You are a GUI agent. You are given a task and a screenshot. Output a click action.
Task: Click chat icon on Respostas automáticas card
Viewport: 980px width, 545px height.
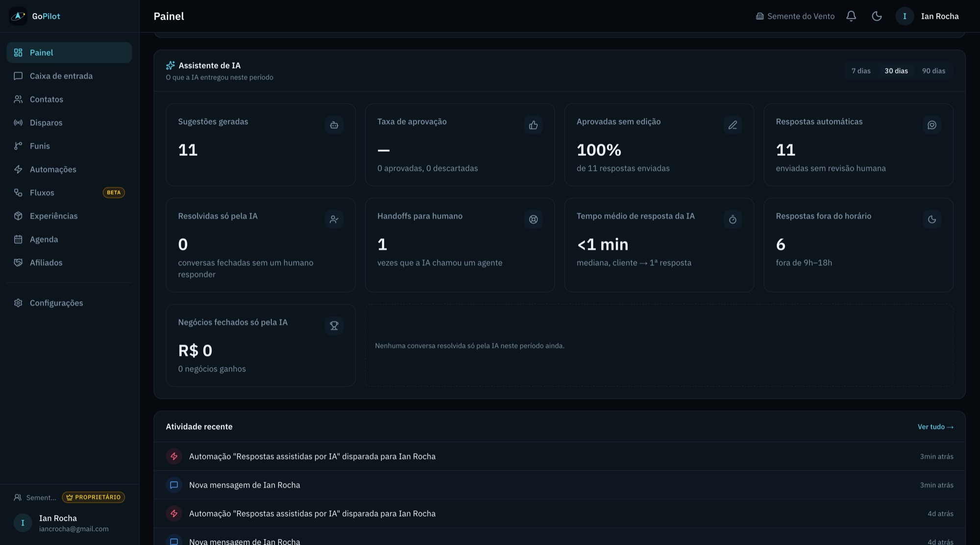932,125
